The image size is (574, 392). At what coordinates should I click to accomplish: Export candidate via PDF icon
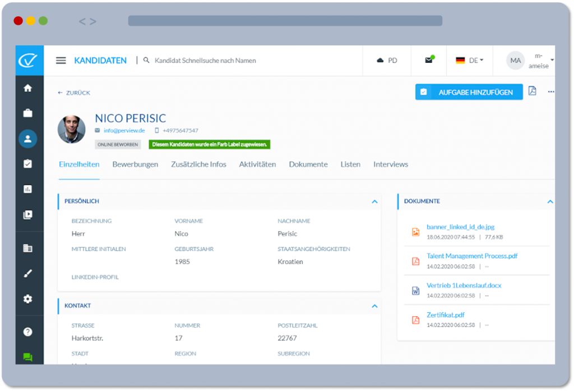pos(532,91)
